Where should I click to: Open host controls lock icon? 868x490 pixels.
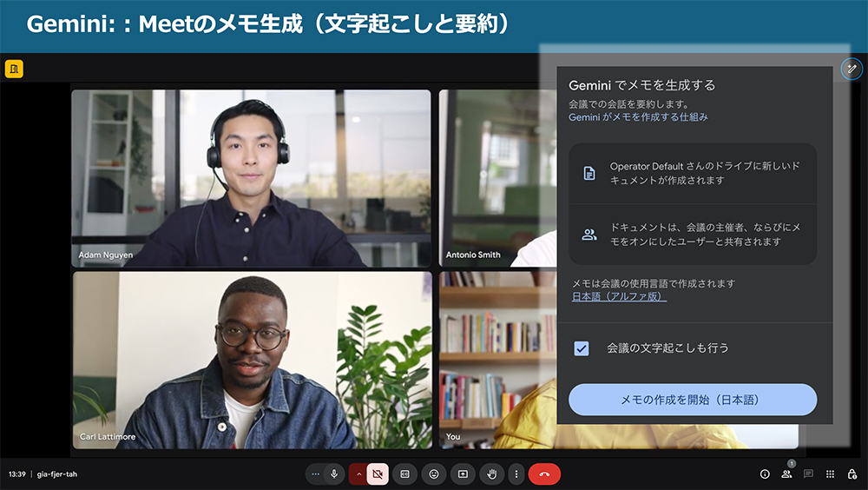click(x=852, y=473)
